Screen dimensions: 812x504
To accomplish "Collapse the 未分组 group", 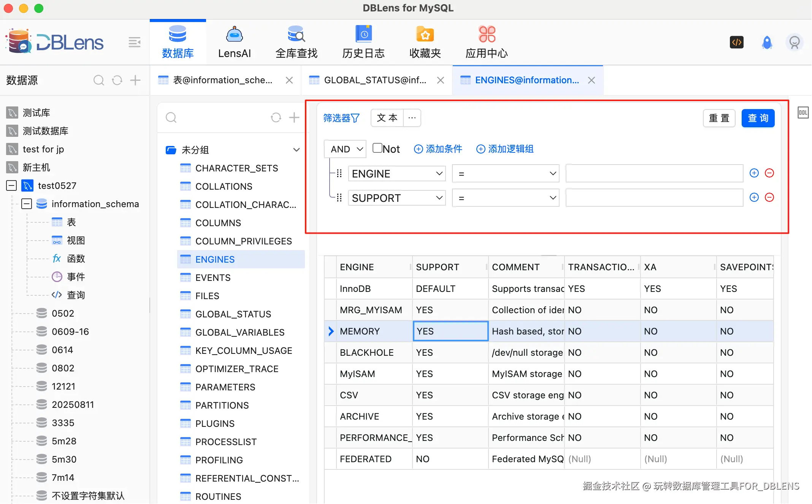I will [297, 150].
